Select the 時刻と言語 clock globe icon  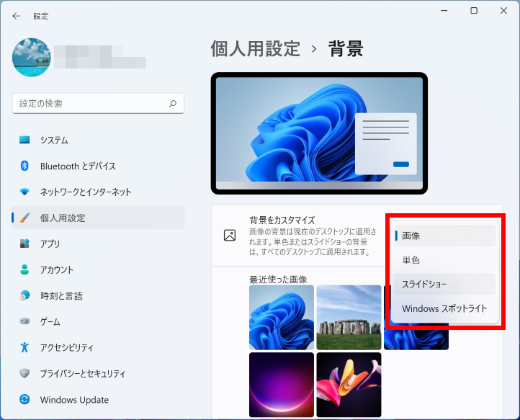coord(24,295)
